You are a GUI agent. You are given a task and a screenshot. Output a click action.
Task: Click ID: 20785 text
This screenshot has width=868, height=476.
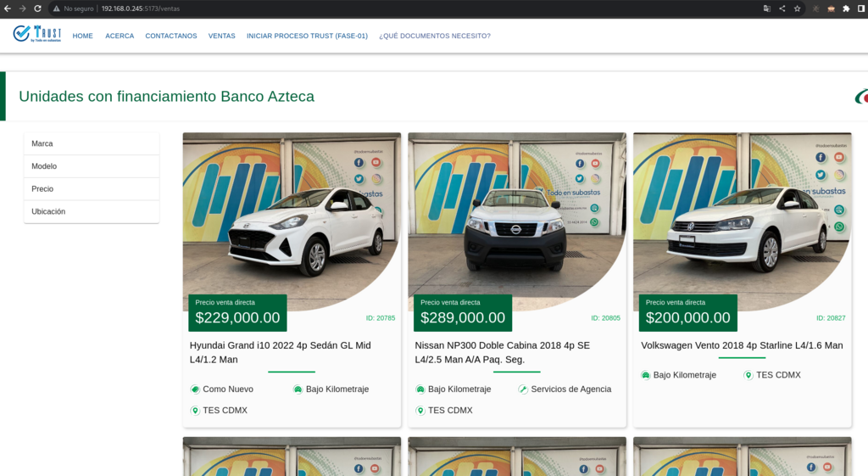coord(381,318)
